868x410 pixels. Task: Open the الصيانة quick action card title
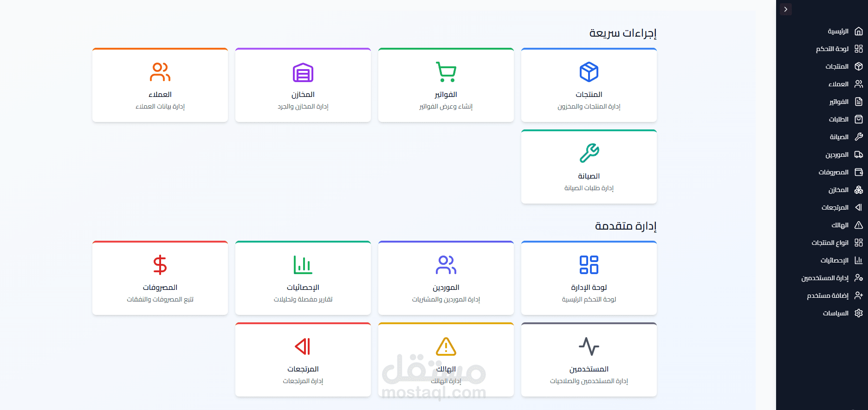click(589, 176)
